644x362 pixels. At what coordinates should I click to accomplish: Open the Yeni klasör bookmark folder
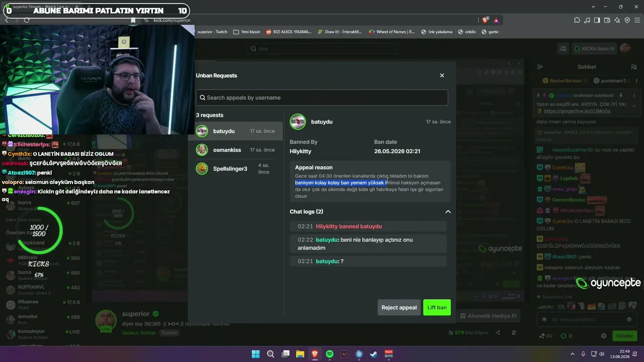247,32
